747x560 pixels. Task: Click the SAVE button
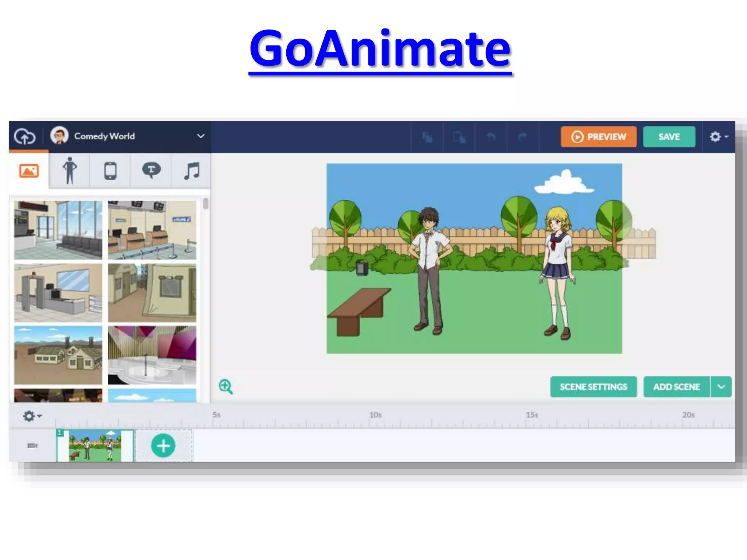coord(669,137)
